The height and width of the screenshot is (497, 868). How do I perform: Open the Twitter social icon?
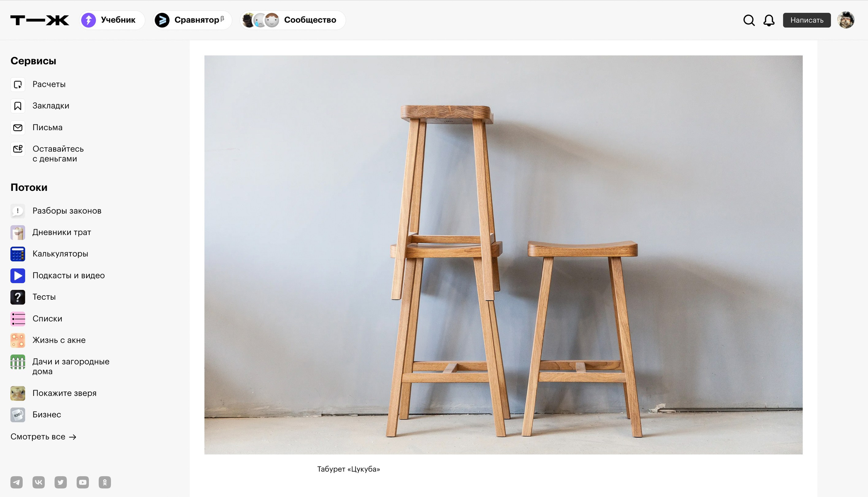pos(61,482)
